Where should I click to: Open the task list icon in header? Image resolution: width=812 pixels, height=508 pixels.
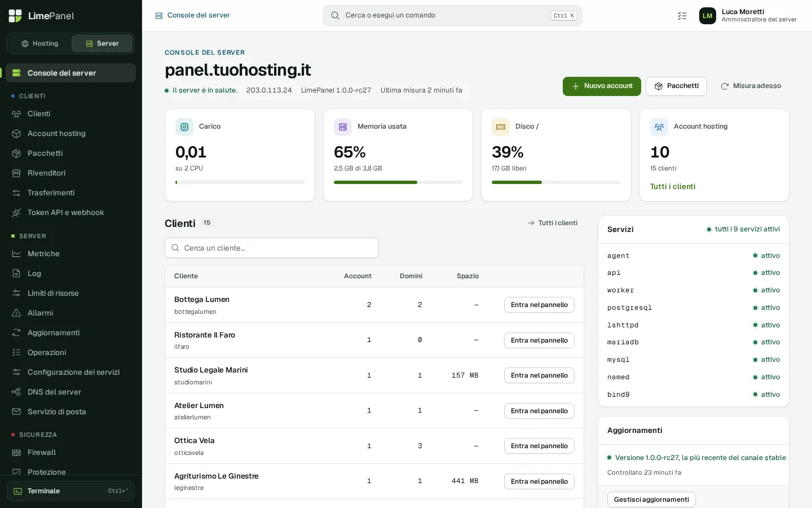(682, 16)
